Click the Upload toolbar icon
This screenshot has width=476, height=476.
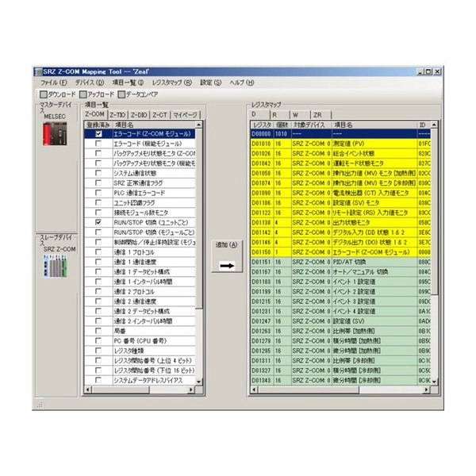pos(83,94)
